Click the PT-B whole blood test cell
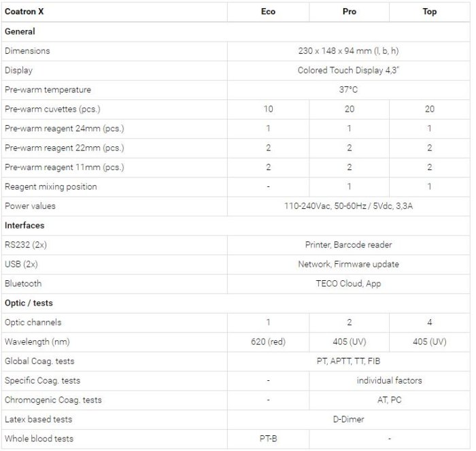 pyautogui.click(x=268, y=439)
